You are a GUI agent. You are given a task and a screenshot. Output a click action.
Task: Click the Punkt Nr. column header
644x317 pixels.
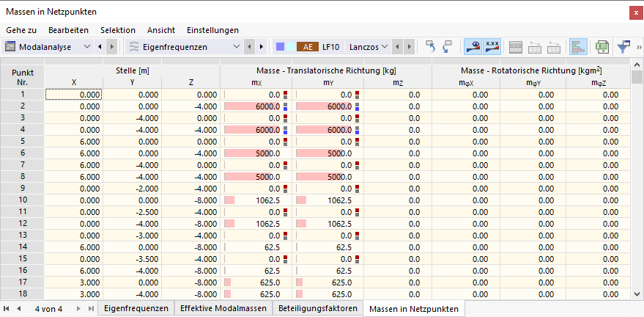click(x=23, y=77)
